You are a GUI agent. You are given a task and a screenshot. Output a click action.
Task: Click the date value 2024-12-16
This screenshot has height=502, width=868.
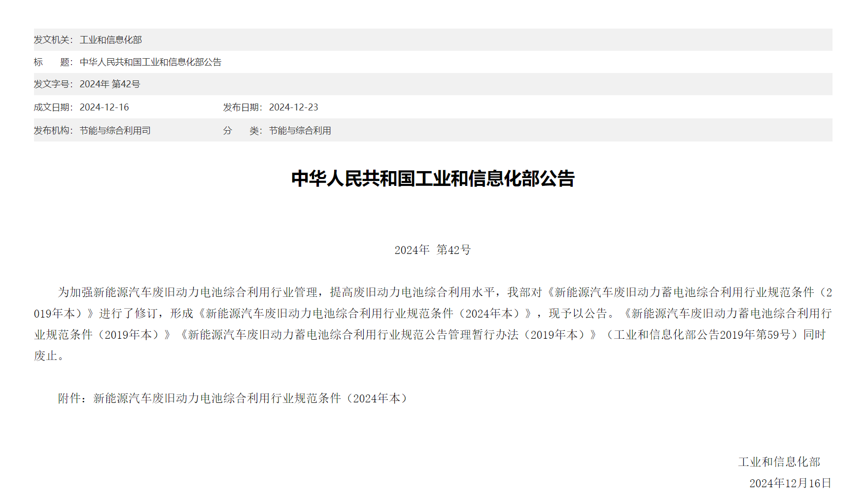104,108
